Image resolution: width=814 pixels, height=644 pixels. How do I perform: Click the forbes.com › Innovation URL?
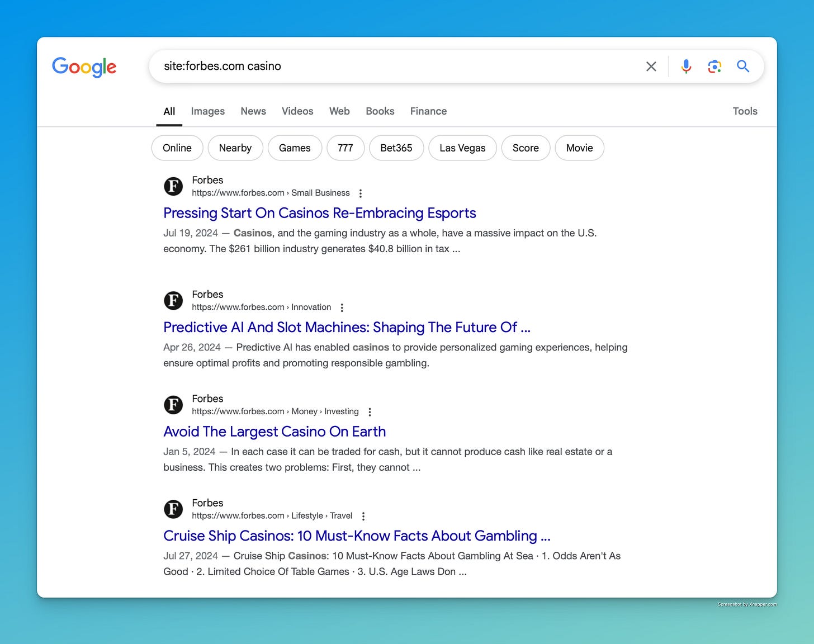click(262, 307)
